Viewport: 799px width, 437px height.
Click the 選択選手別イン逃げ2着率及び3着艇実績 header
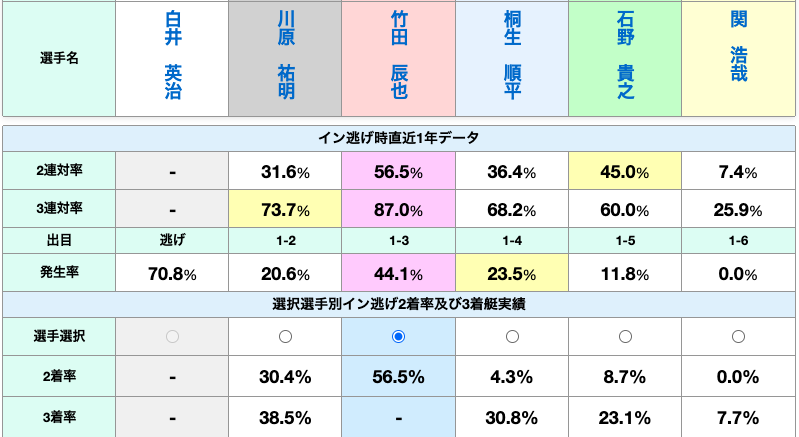tap(398, 305)
